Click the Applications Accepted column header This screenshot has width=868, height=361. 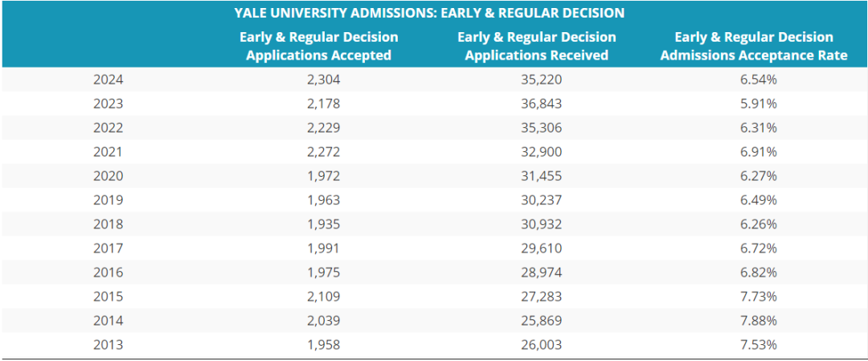[318, 46]
